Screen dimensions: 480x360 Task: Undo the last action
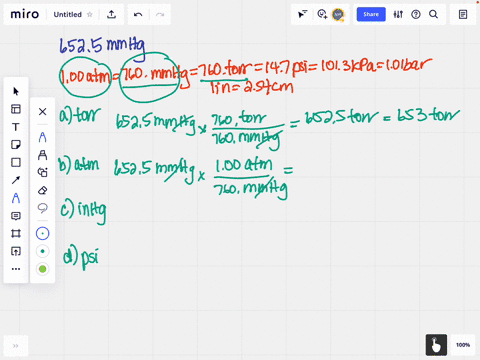tap(138, 14)
